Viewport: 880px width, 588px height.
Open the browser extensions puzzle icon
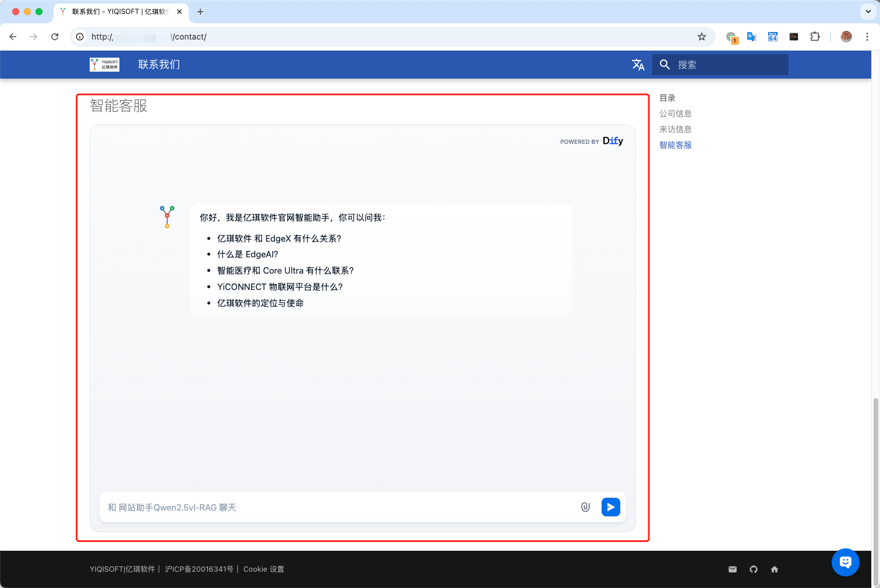[x=815, y=37]
